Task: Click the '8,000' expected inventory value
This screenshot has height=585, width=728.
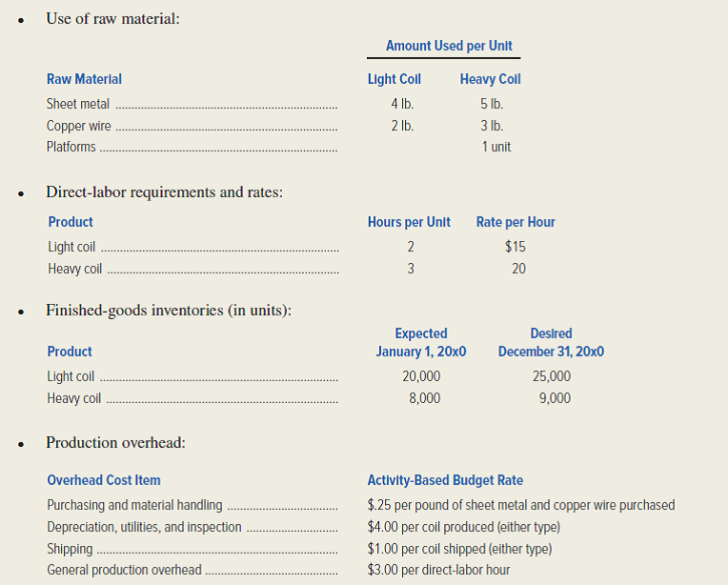Action: click(x=424, y=398)
